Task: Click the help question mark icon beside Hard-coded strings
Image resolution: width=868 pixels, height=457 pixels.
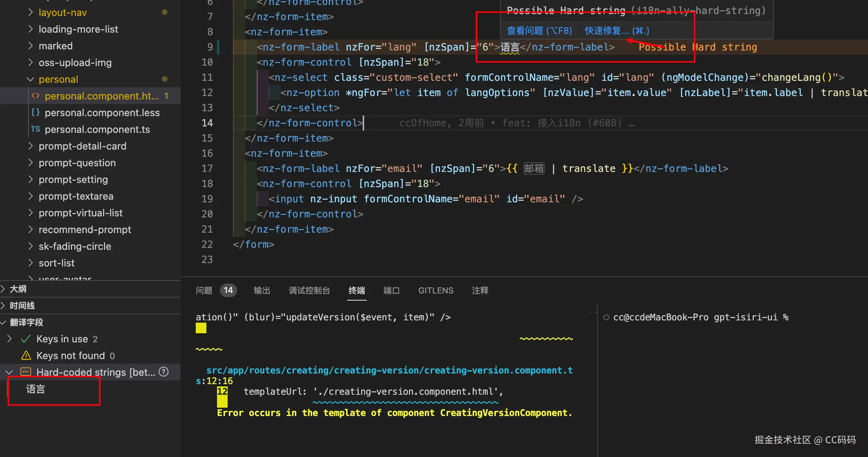Action: point(164,372)
